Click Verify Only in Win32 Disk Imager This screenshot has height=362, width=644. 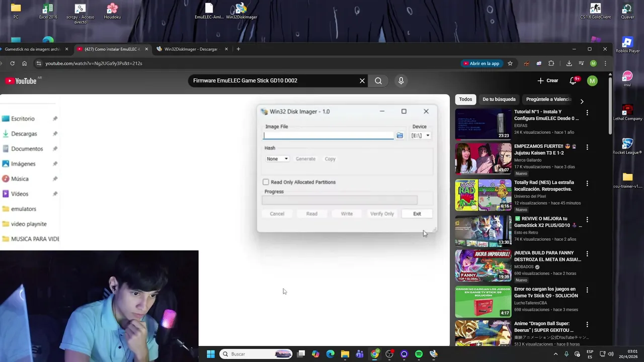point(382,214)
